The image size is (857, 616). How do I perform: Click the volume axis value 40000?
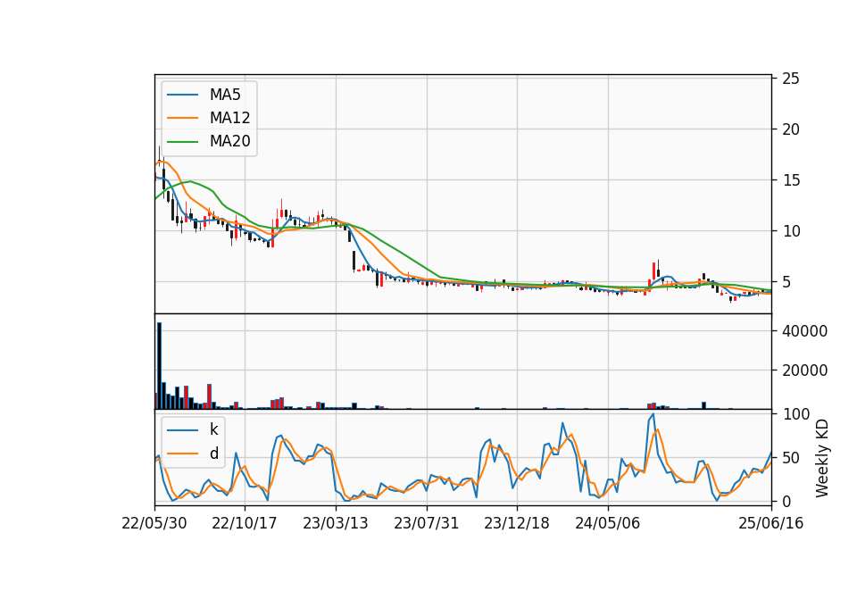(x=804, y=331)
